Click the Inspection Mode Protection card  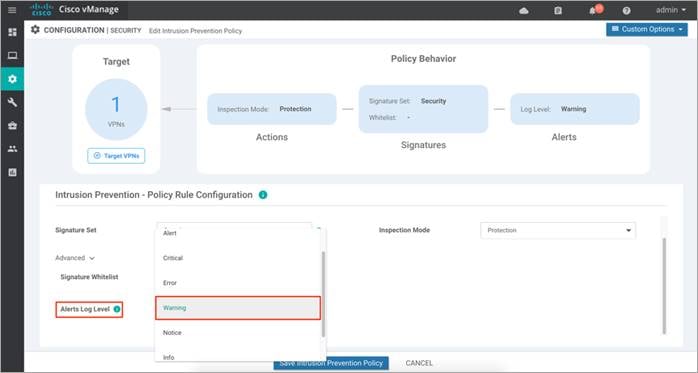point(272,109)
